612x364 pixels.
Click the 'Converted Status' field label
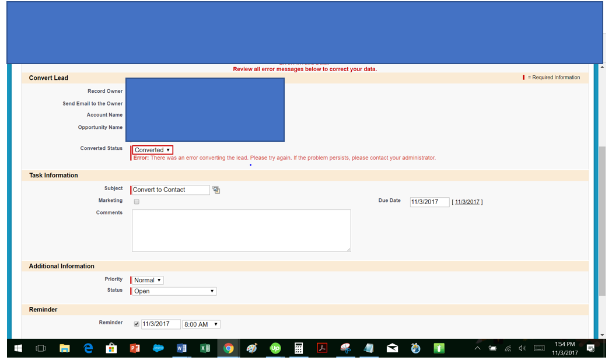tap(102, 148)
